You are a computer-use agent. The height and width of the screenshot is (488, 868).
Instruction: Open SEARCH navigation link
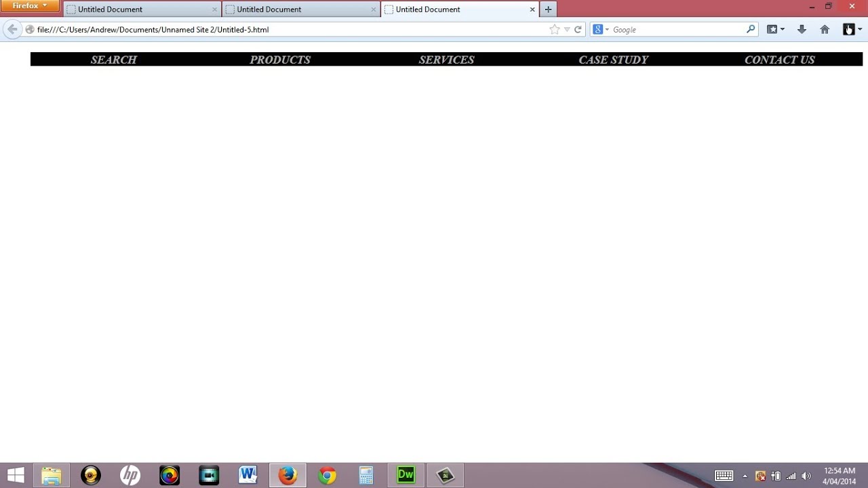(x=114, y=60)
